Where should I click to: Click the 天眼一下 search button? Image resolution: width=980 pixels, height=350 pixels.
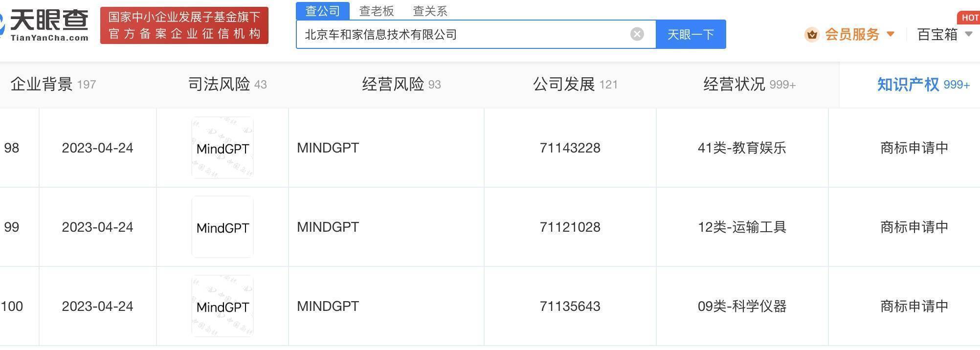click(x=690, y=34)
